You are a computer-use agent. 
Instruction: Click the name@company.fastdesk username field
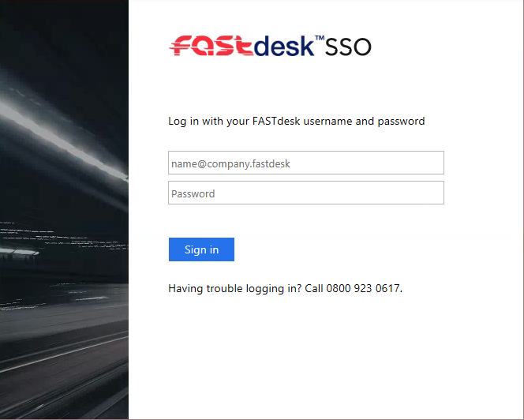pyautogui.click(x=305, y=163)
